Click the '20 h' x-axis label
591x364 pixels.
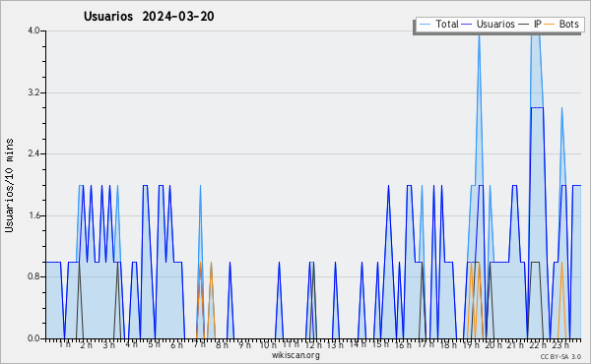(493, 344)
